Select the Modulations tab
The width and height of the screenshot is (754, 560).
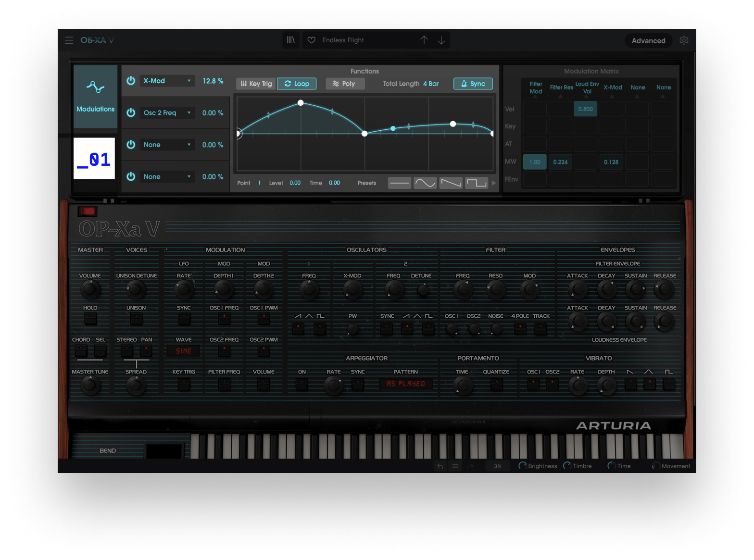point(95,97)
